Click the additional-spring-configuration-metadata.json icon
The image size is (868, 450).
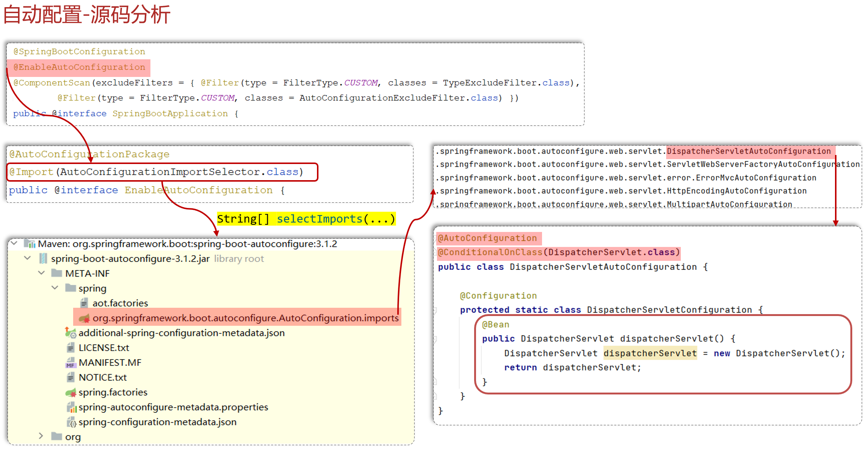[x=71, y=333]
